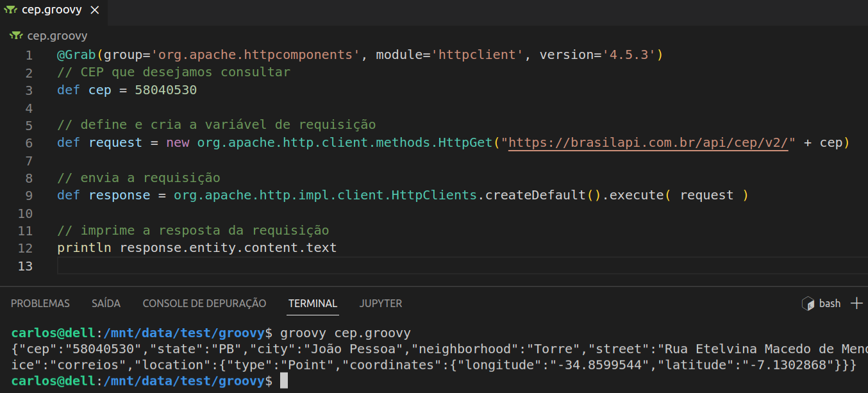Select the cep.groovy editor tab
This screenshot has height=393, width=868.
click(x=51, y=9)
